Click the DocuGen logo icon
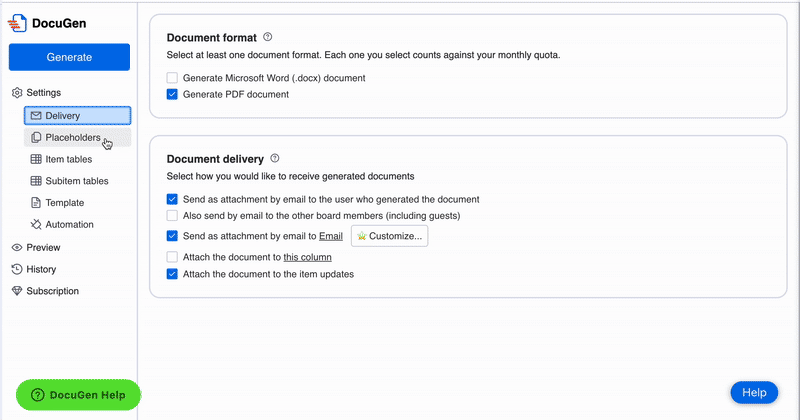Image resolution: width=800 pixels, height=420 pixels. (18, 24)
